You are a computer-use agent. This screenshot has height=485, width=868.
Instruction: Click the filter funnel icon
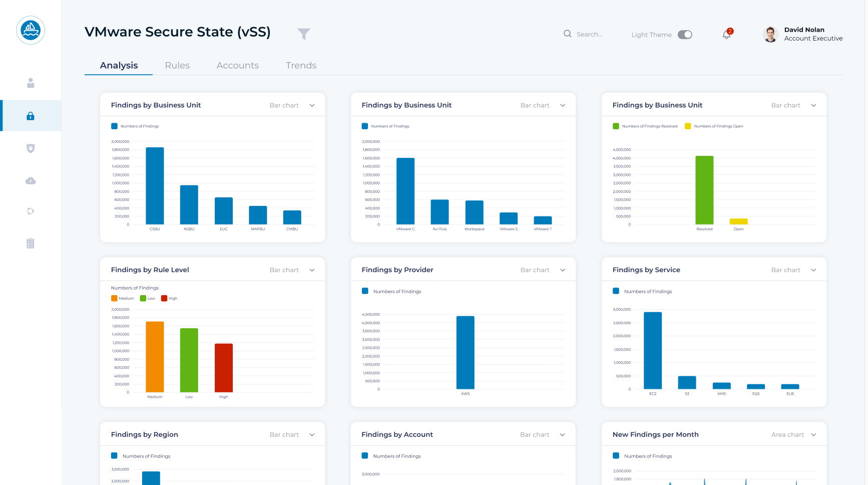click(304, 34)
